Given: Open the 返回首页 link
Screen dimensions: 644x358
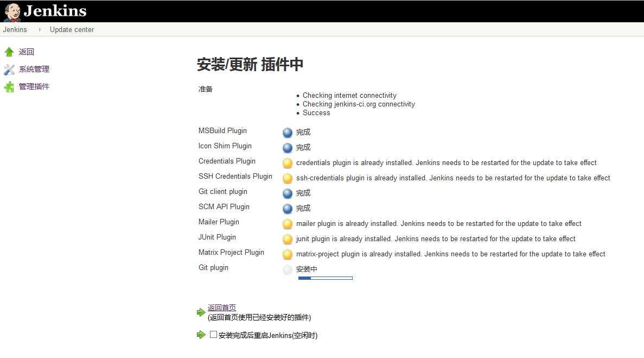Looking at the screenshot, I should (222, 307).
